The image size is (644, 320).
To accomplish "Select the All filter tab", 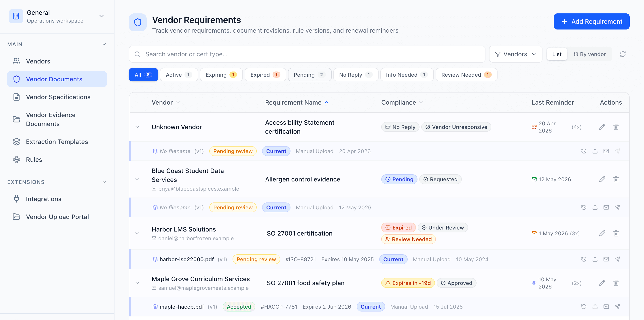I will point(143,74).
